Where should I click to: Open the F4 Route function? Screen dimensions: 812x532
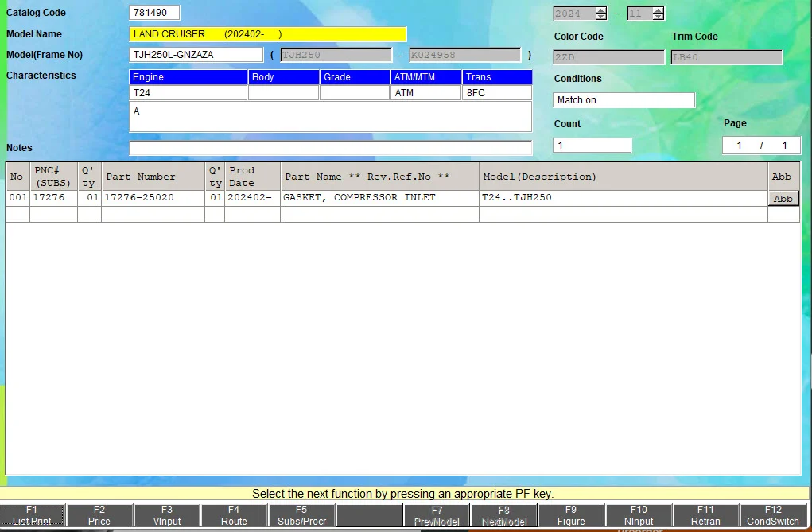pyautogui.click(x=234, y=515)
